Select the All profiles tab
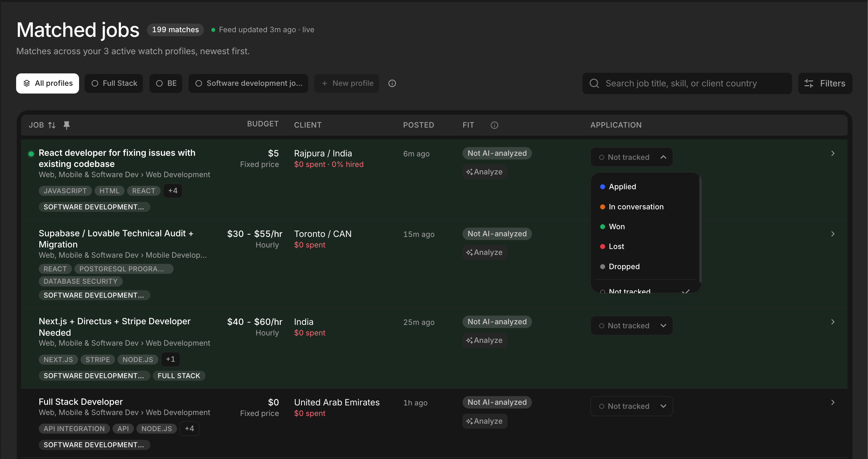This screenshot has height=459, width=868. pyautogui.click(x=47, y=83)
